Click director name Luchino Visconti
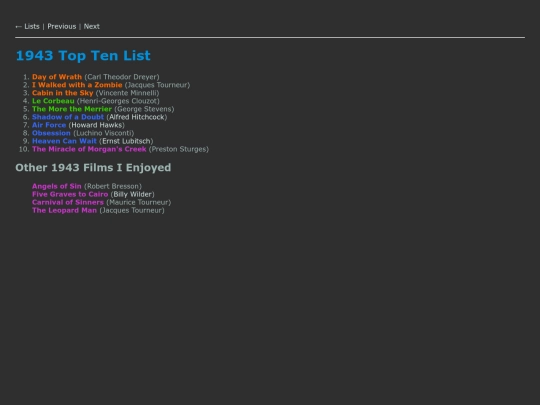540x405 pixels. click(x=104, y=133)
